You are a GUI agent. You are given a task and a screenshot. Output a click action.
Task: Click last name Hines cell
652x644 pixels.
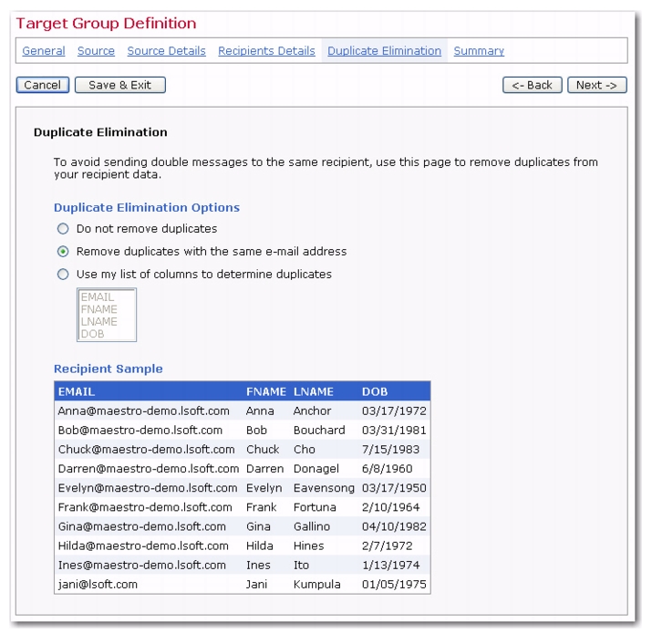pyautogui.click(x=308, y=545)
